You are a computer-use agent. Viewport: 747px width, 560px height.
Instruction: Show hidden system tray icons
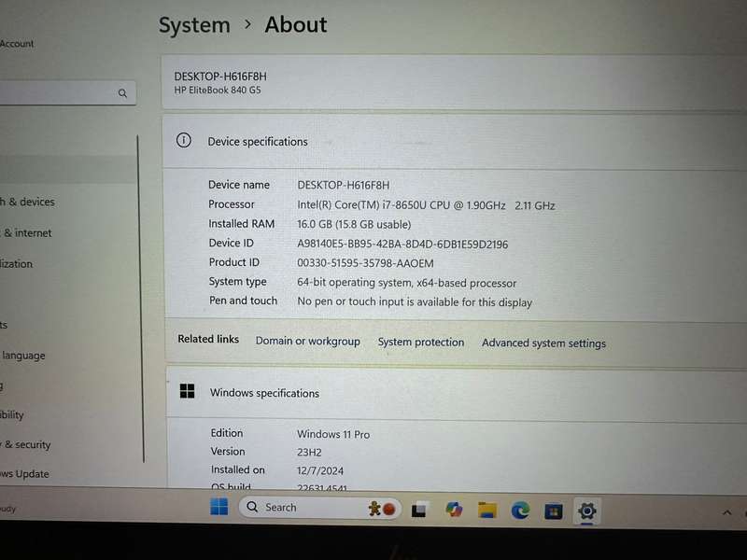[726, 512]
